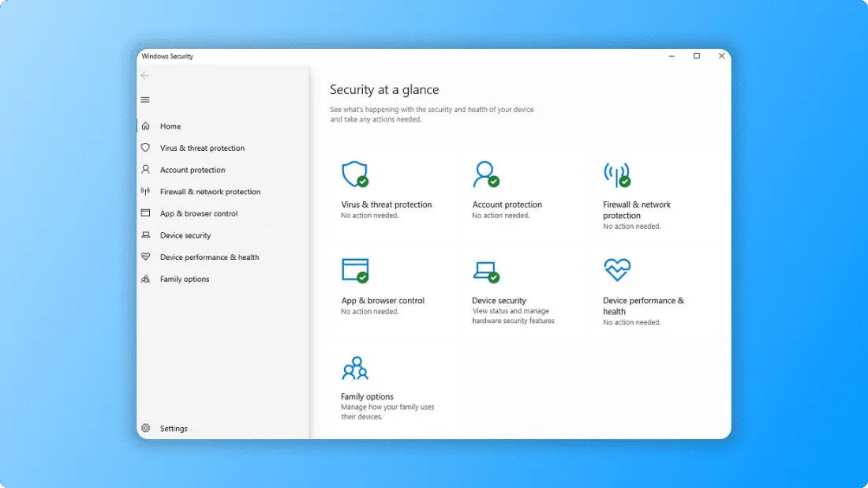868x488 pixels.
Task: Maximize the Windows Security window
Action: [697, 56]
